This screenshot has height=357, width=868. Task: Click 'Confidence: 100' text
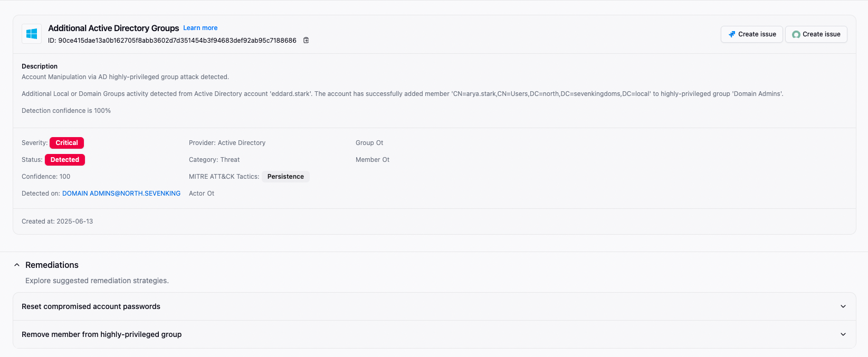point(46,177)
